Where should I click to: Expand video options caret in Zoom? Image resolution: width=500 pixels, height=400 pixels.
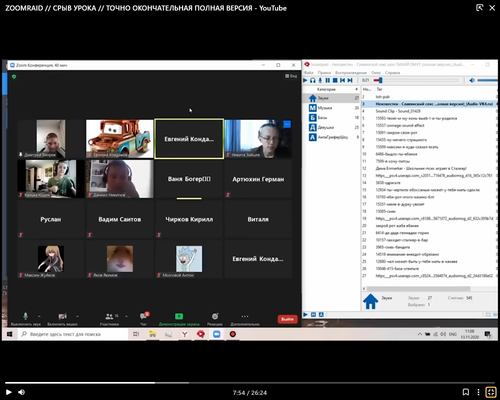point(77,316)
